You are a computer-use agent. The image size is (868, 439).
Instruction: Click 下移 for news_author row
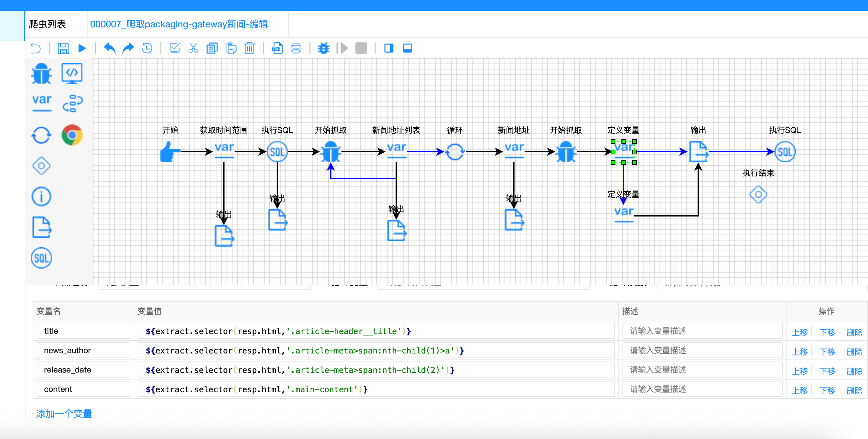point(827,352)
